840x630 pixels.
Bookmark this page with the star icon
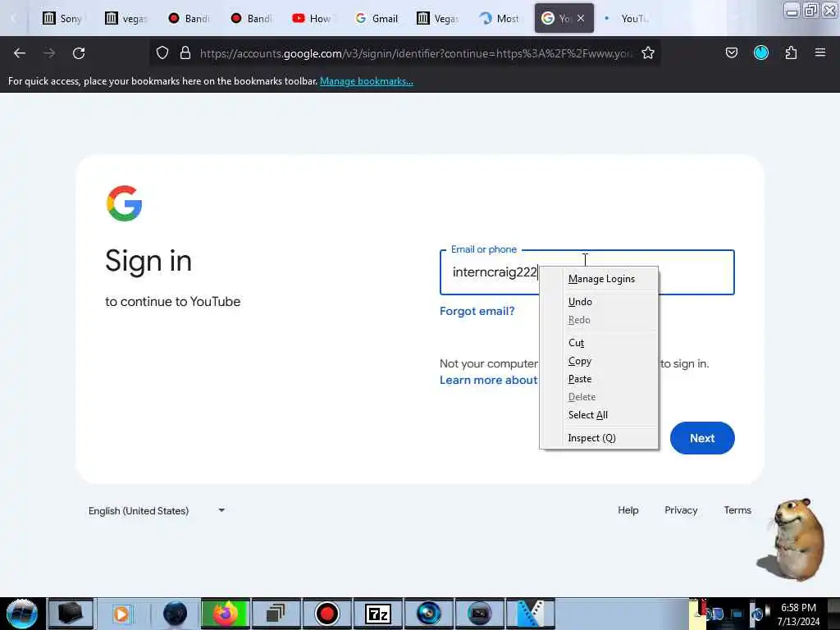[648, 52]
